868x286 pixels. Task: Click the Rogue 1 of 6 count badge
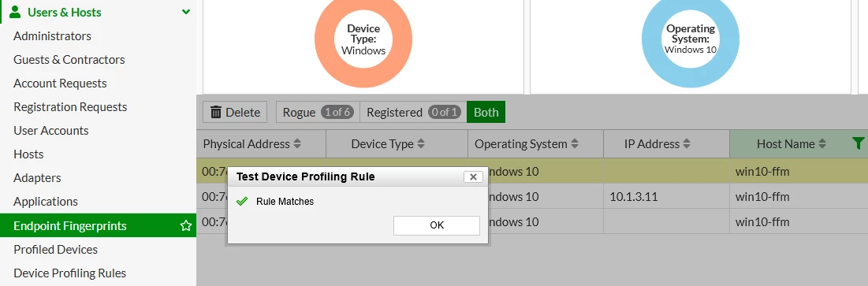337,113
